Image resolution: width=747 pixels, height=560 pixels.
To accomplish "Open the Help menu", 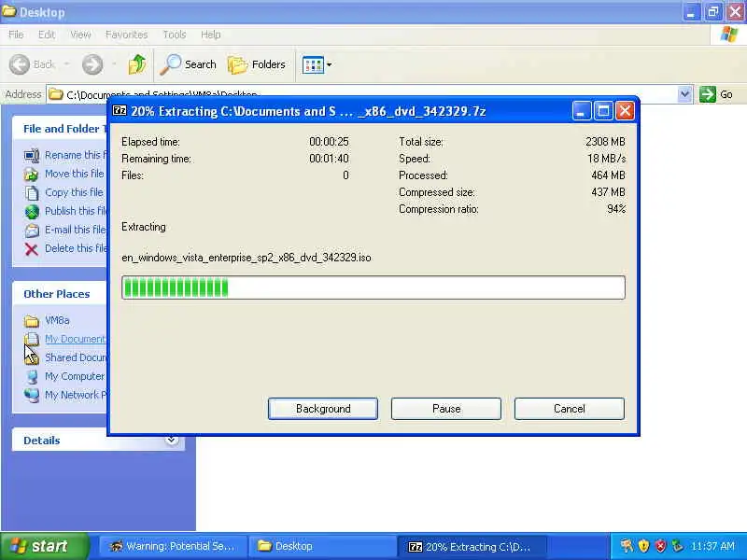I will pos(211,35).
